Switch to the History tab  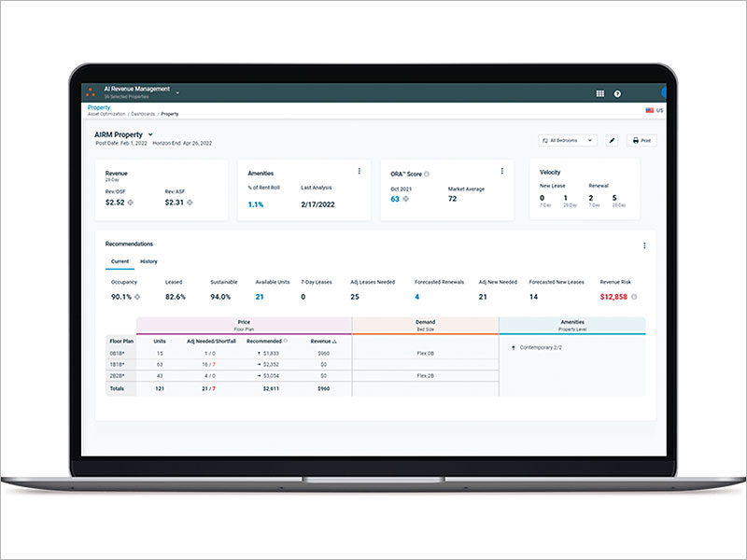[x=148, y=261]
